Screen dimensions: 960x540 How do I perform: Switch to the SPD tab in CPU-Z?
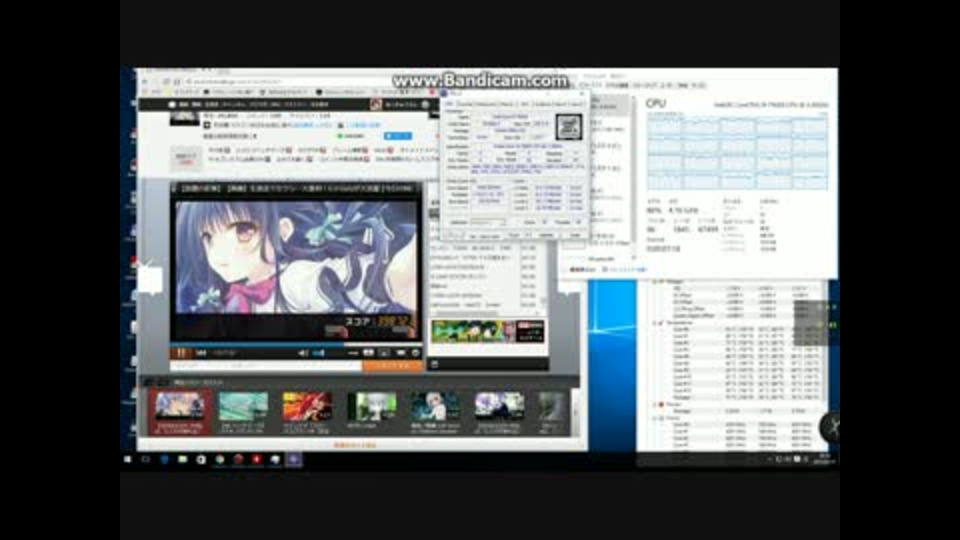(525, 104)
